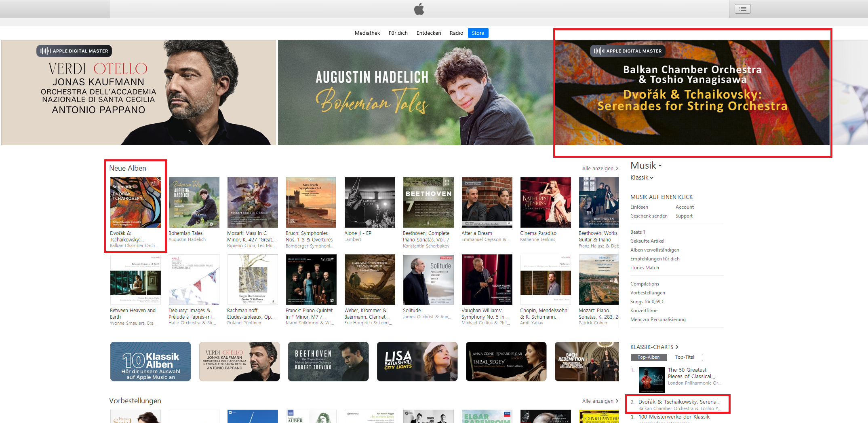Open the Verdi Otello Apple Digital Master banner

(x=139, y=92)
